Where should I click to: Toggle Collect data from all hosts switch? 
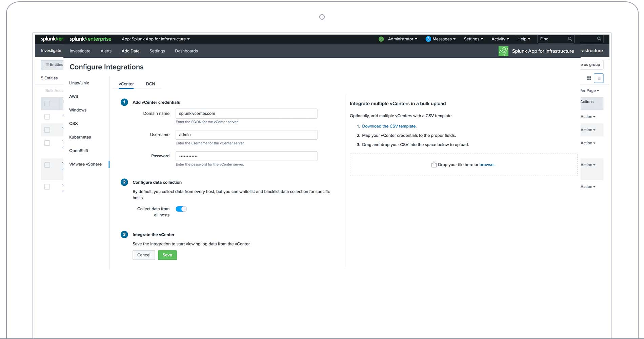coord(181,209)
